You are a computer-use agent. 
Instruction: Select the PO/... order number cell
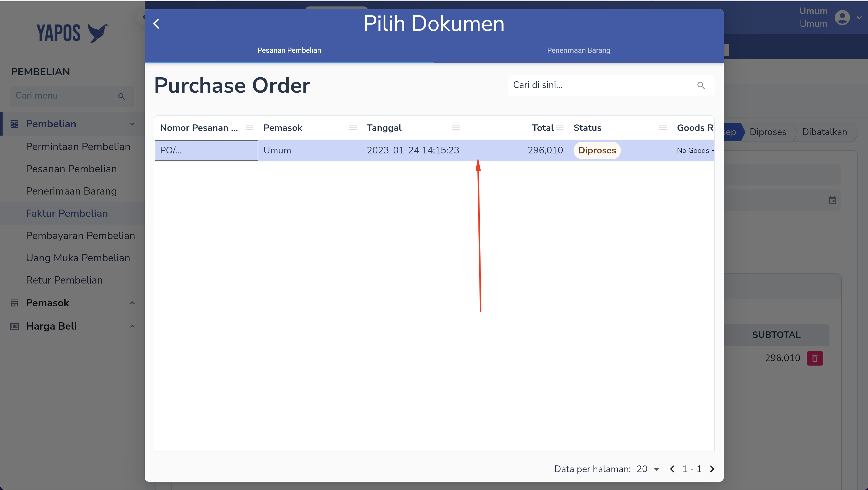coord(206,150)
